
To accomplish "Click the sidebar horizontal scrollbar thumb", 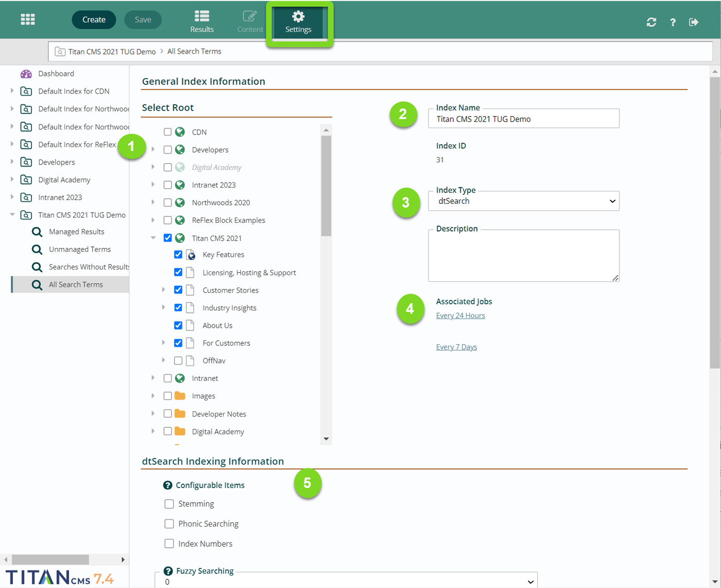I will pyautogui.click(x=50, y=559).
